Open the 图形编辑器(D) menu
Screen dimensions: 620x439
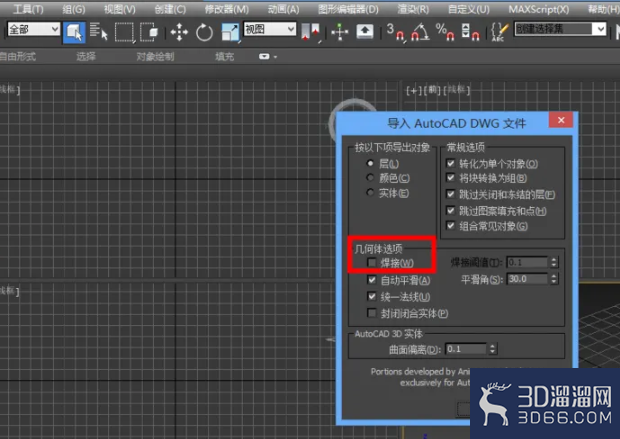click(x=348, y=9)
